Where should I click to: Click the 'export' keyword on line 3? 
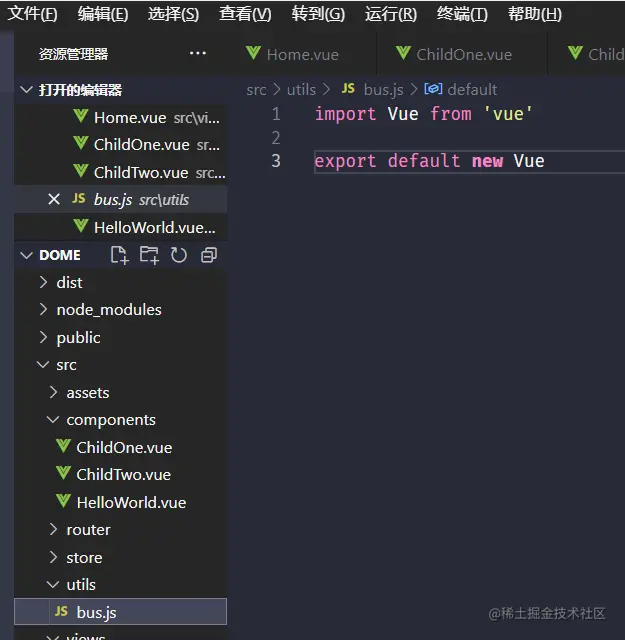pos(345,161)
